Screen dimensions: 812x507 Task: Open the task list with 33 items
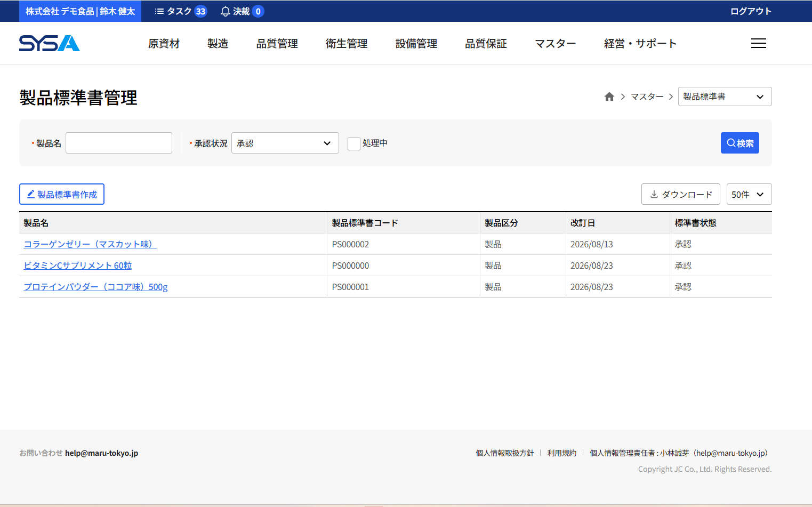181,11
